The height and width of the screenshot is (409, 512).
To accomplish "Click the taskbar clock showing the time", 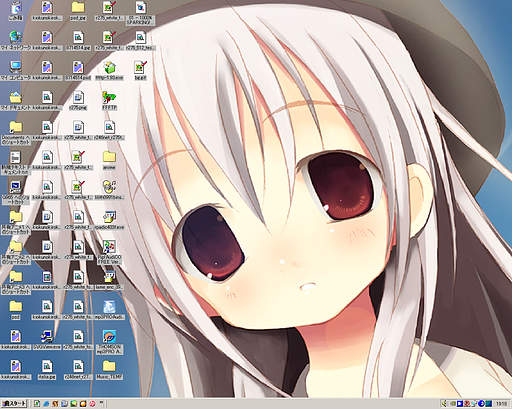I will click(502, 404).
